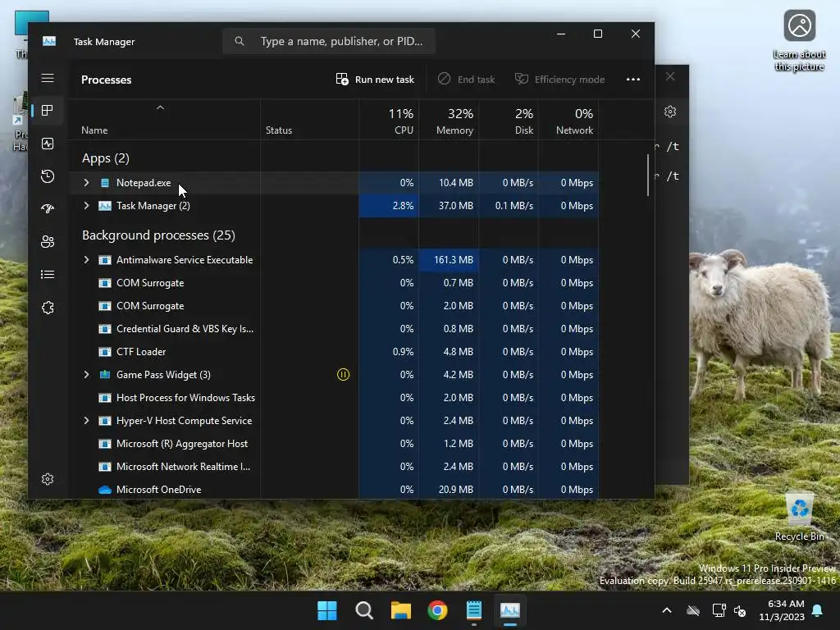840x630 pixels.
Task: Click the Microsoft OneDrive cloud icon
Action: click(x=105, y=490)
